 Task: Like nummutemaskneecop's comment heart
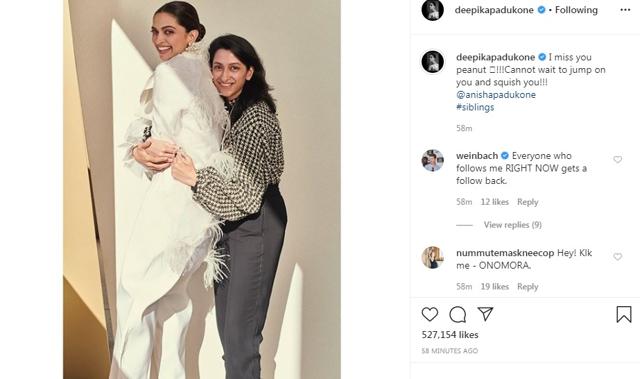(x=618, y=257)
